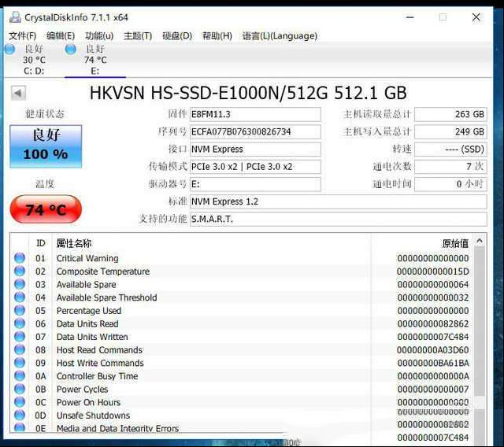This screenshot has height=447, width=504.
Task: Select the Percentage Used attribute name
Action: (89, 311)
